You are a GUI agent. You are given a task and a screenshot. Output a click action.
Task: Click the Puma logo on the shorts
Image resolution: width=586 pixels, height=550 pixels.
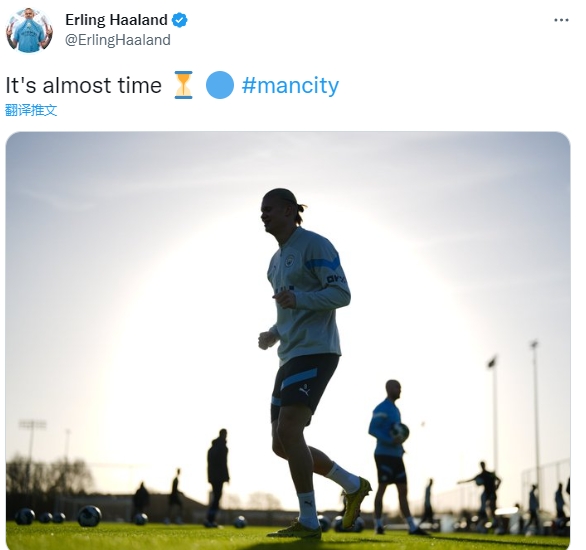305,390
